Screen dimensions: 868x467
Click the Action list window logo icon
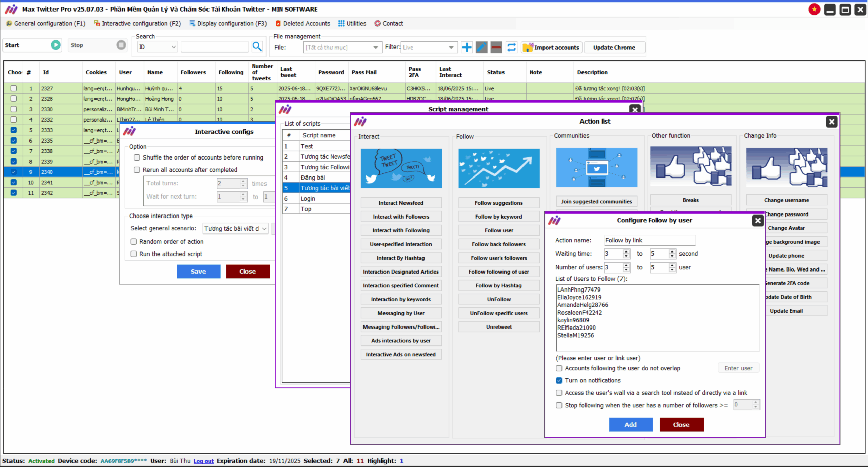[360, 122]
